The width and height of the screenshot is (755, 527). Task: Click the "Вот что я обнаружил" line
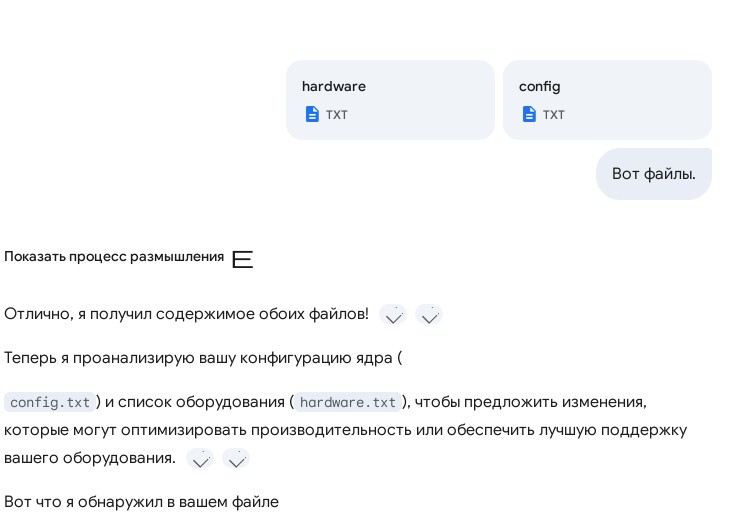coord(141,502)
